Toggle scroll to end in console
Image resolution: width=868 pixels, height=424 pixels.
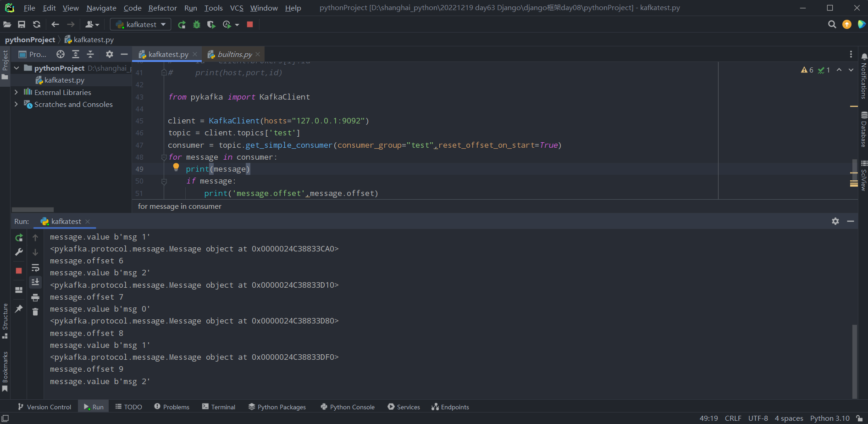pos(35,282)
